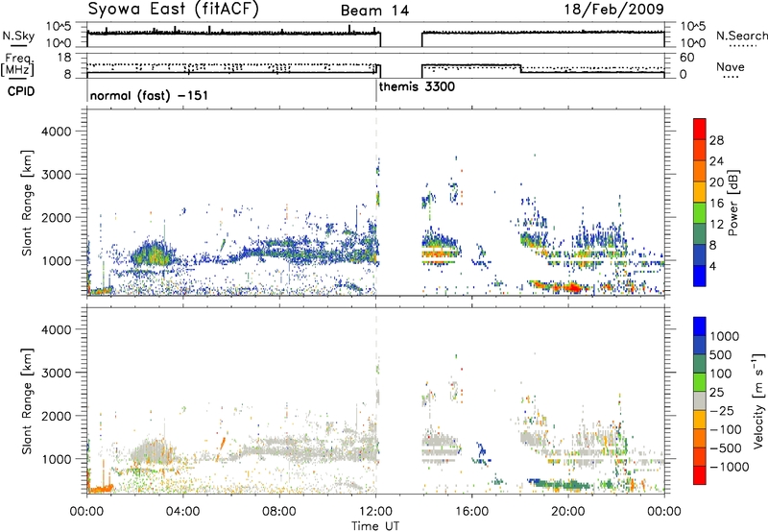
Task: Click the red bottom of the velocity colorbar
Action: pyautogui.click(x=700, y=475)
